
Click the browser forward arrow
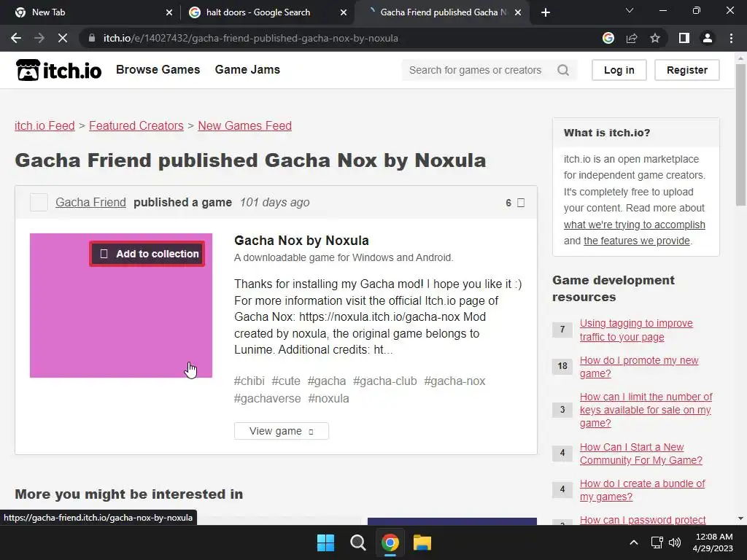click(x=39, y=38)
